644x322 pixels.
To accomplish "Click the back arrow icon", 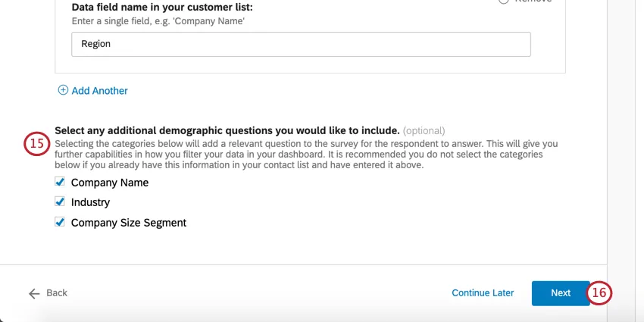I will coord(34,293).
